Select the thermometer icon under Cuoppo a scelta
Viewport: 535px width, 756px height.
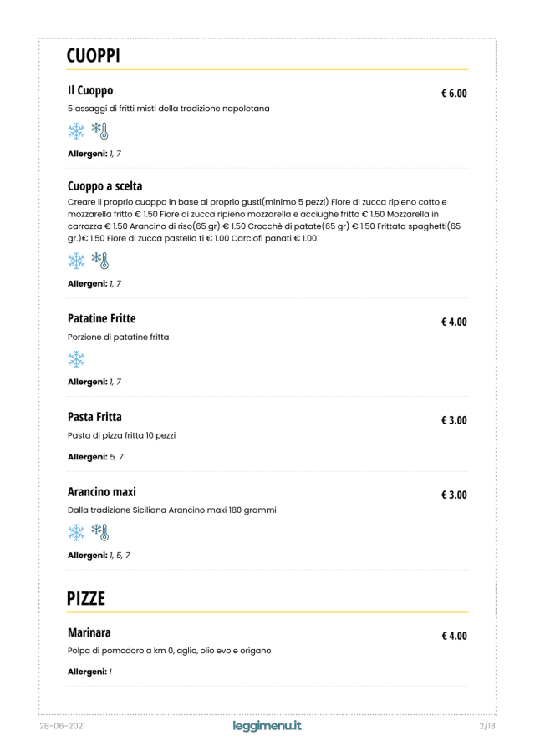tap(100, 261)
